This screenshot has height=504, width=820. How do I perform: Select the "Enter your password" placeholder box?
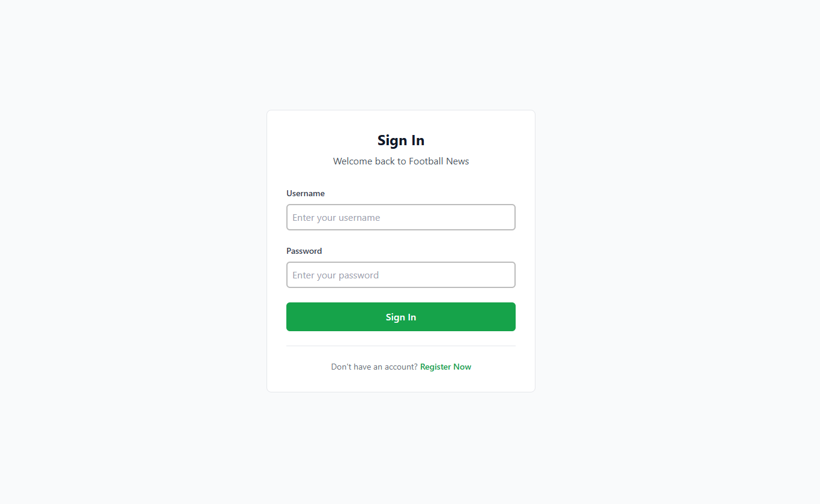400,275
